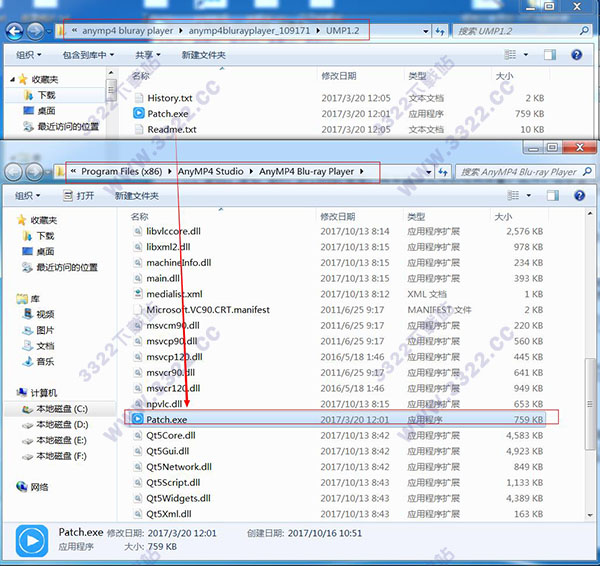The height and width of the screenshot is (566, 600).
Task: Select Qt5Network.dll file
Action: tap(179, 467)
